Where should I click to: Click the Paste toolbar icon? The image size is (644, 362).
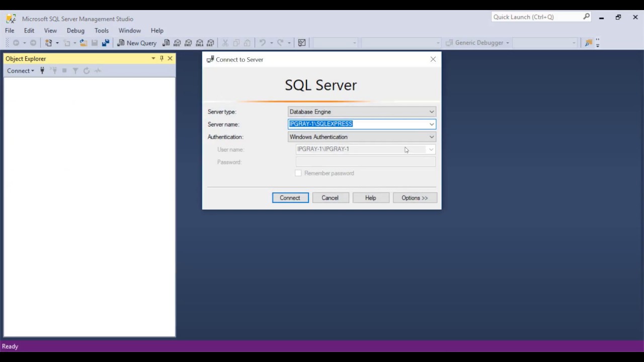tap(247, 43)
